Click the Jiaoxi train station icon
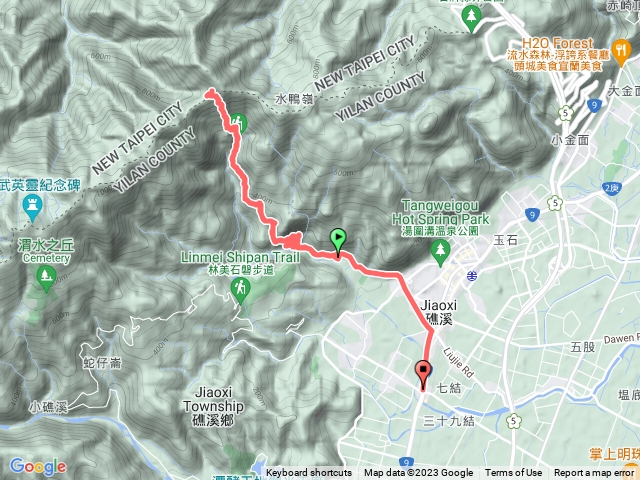640x480 pixels. click(x=472, y=276)
